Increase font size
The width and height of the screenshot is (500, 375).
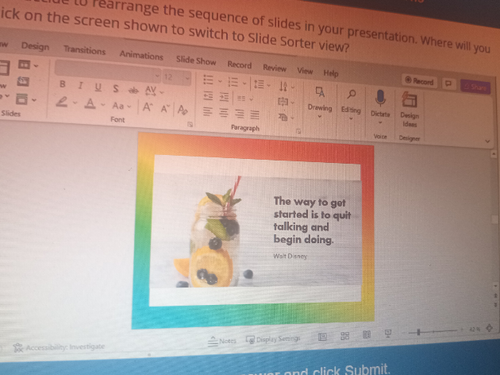pyautogui.click(x=147, y=107)
